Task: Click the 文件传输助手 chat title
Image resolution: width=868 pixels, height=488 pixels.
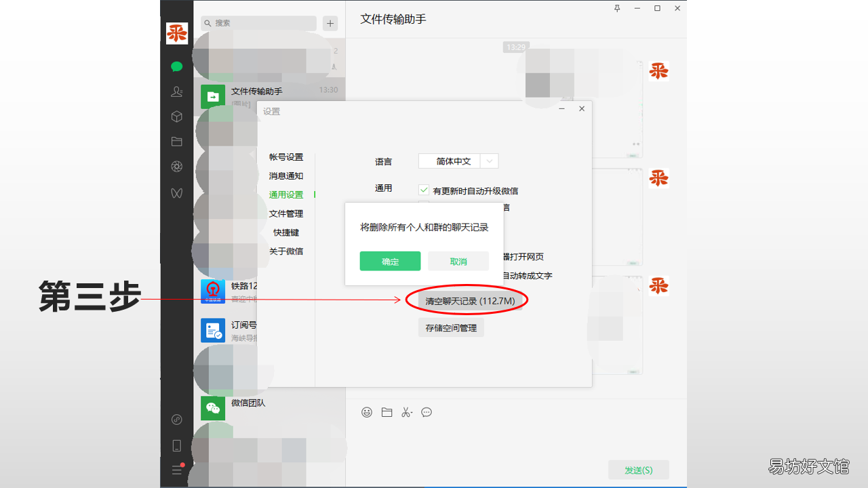Action: (x=393, y=19)
